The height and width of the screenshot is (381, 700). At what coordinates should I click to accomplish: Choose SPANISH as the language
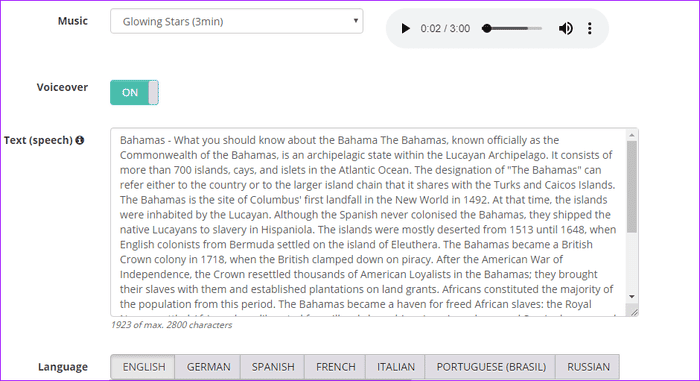point(273,367)
